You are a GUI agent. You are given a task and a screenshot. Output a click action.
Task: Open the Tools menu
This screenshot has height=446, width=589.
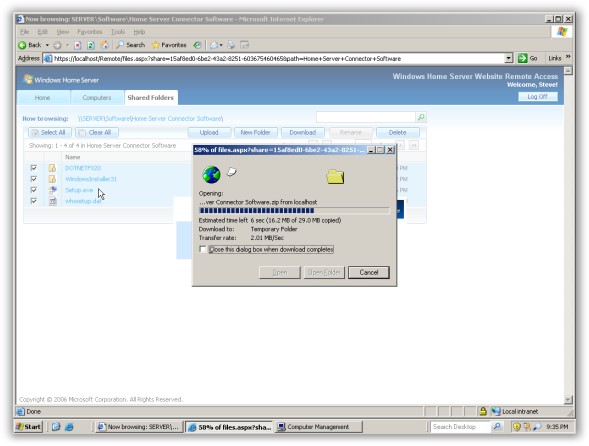pyautogui.click(x=118, y=32)
